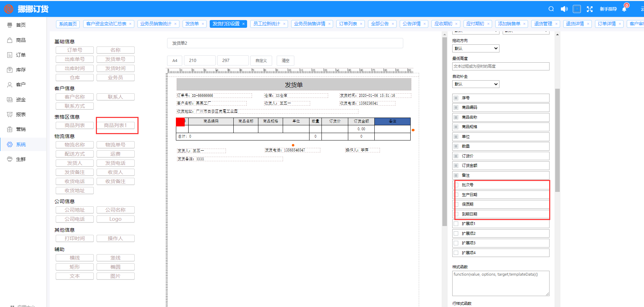Open the notification bell

coord(624,9)
